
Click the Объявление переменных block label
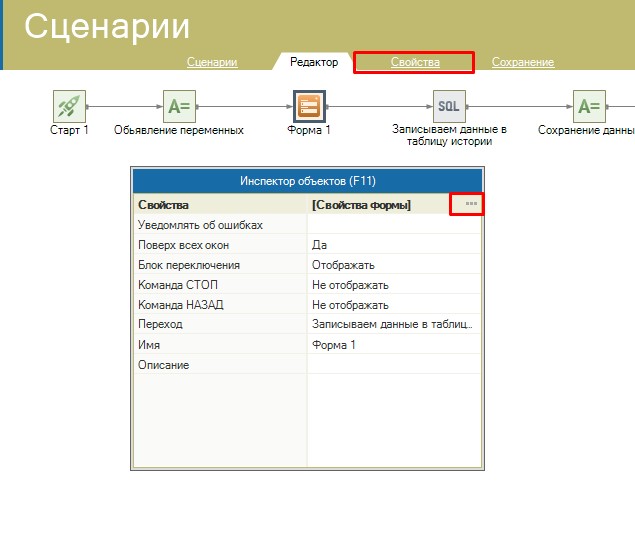pos(179,130)
